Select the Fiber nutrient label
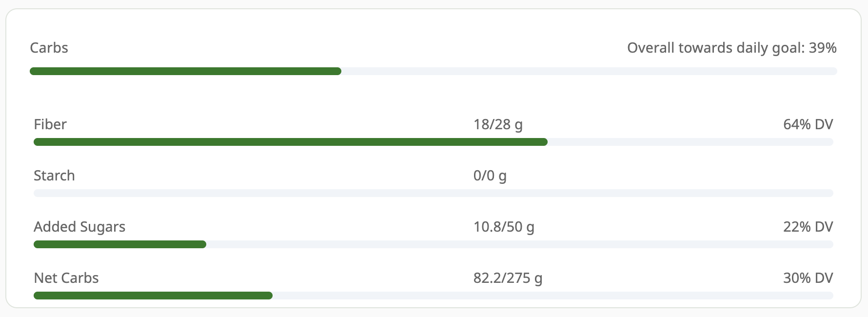The width and height of the screenshot is (868, 317). point(50,124)
